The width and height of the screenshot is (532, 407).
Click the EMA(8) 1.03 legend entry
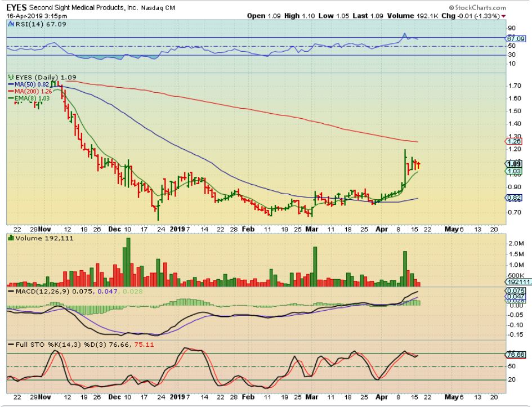(x=29, y=99)
